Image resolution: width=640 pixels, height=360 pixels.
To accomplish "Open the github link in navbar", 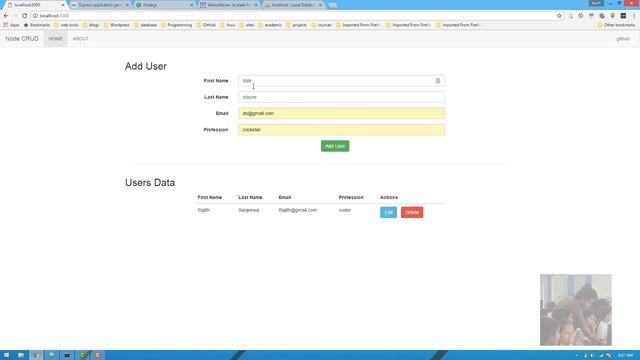I will pyautogui.click(x=623, y=39).
